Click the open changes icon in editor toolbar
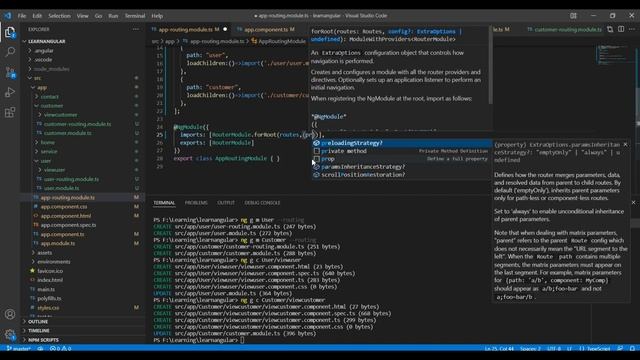 click(610, 29)
